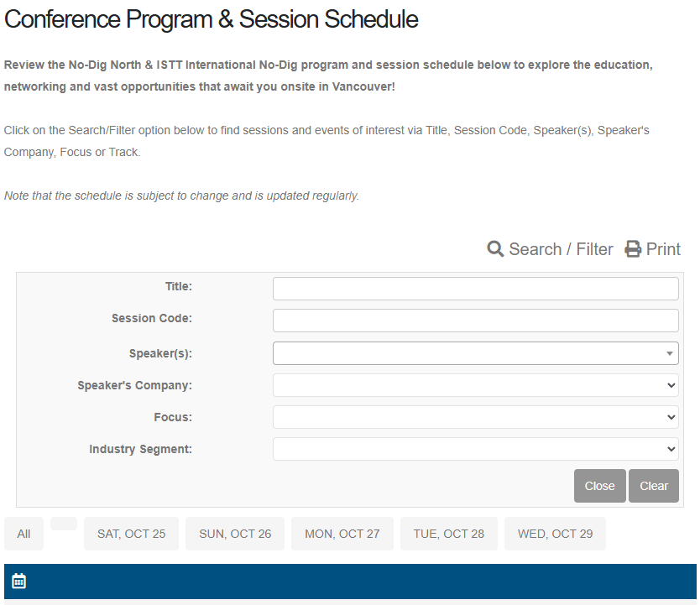Click the Search magnifying glass icon
Viewport: 700px width, 605px height.
click(x=495, y=249)
